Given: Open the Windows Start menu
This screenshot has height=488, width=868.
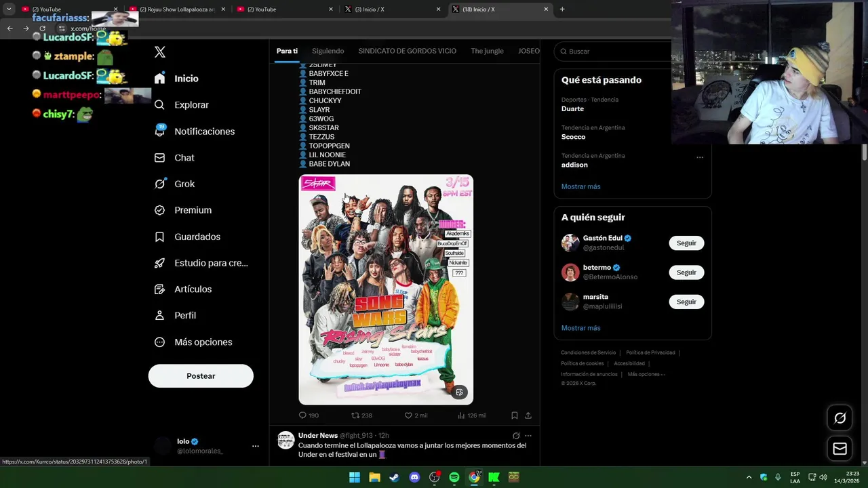Looking at the screenshot, I should [x=354, y=477].
